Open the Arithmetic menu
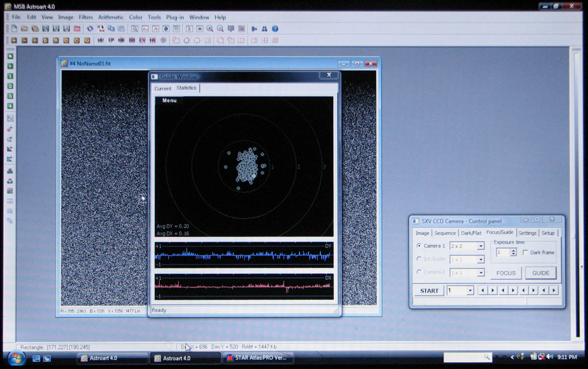This screenshot has height=369, width=588. [111, 17]
